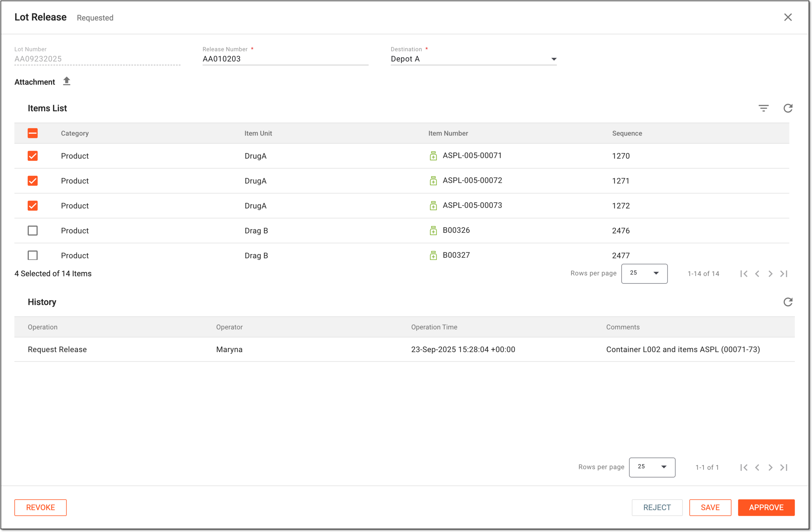Select item number text ASPL-005-00073

[472, 206]
